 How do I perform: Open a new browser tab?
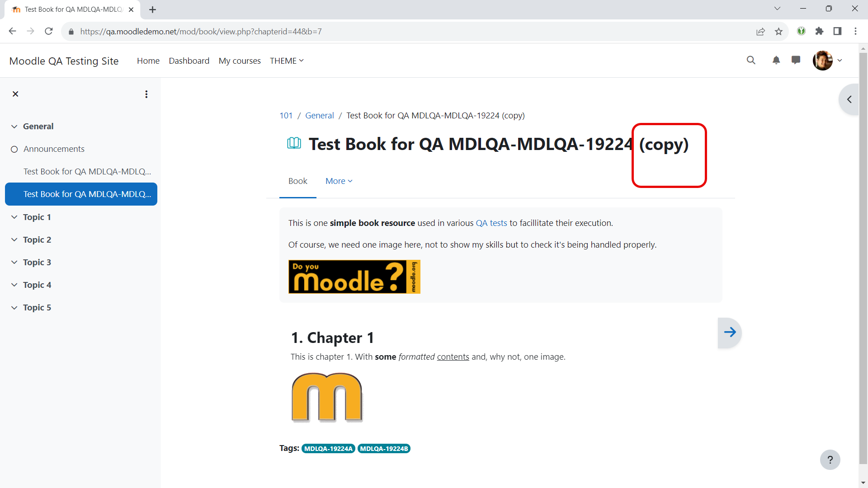pyautogui.click(x=153, y=9)
